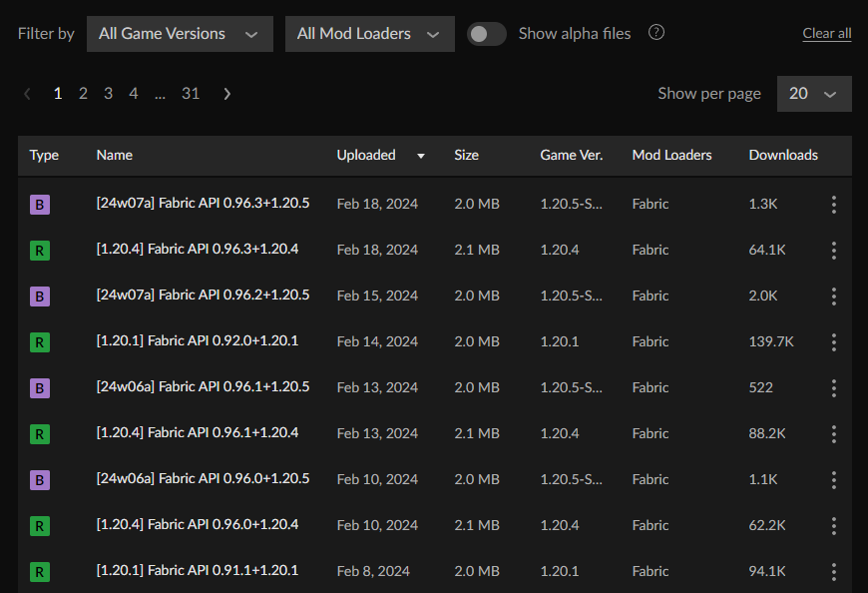The width and height of the screenshot is (868, 593).
Task: Click the Feb 8, 2024 upload date
Action: point(373,571)
